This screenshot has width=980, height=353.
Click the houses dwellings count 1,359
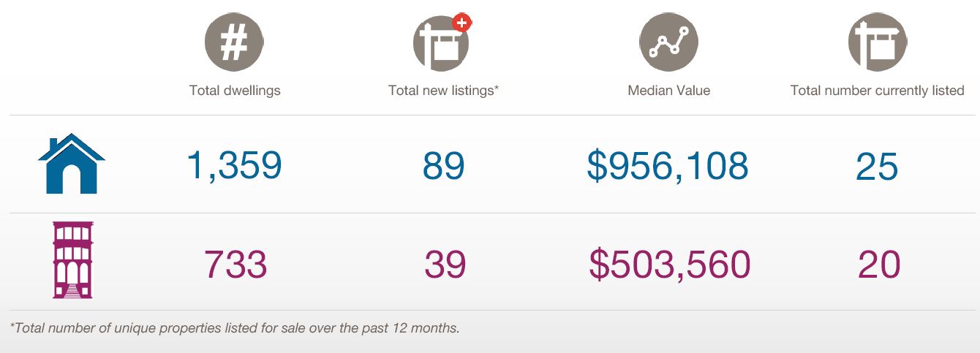[235, 166]
